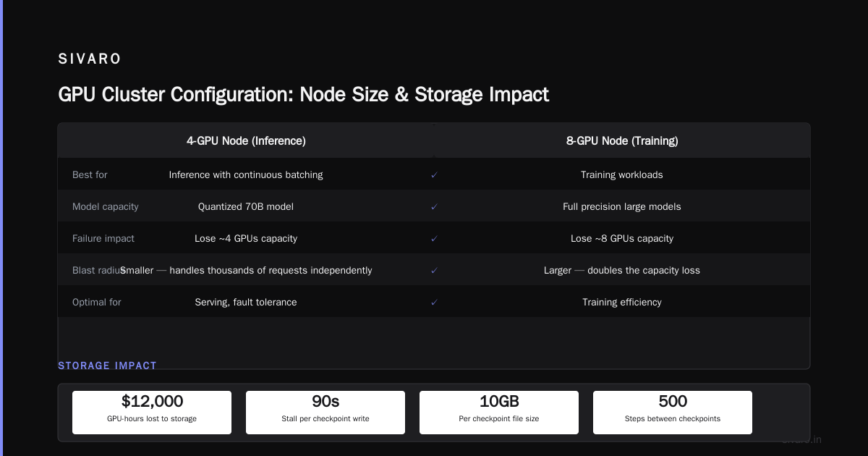Select 'Per checkpoint file size' caption
Viewport: 868px width, 456px height.
[x=499, y=419]
